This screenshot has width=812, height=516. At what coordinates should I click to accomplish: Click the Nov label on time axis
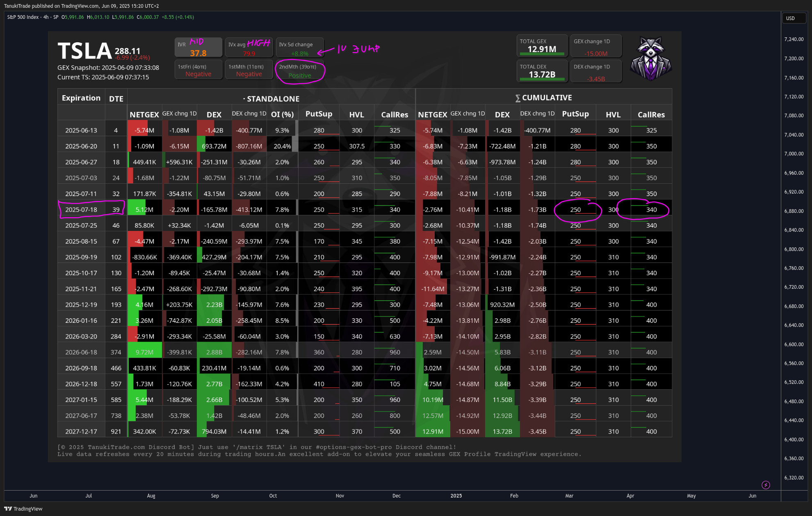point(340,496)
